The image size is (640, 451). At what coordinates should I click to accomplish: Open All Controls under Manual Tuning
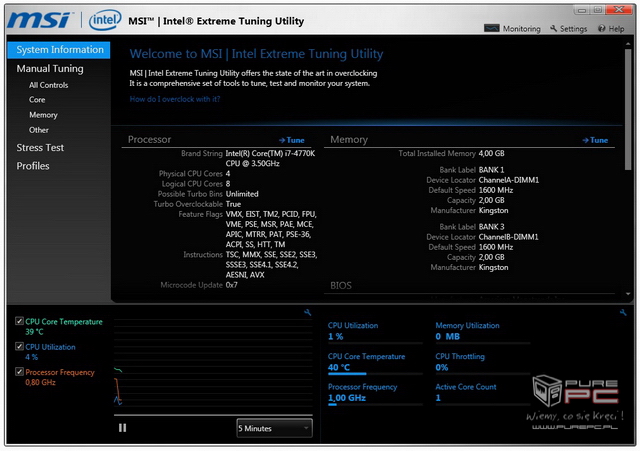coord(48,86)
